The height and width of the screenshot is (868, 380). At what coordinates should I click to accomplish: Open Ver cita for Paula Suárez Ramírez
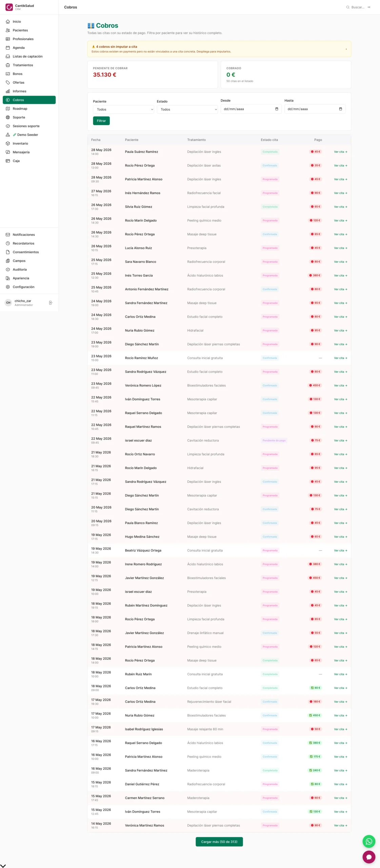[x=340, y=152]
